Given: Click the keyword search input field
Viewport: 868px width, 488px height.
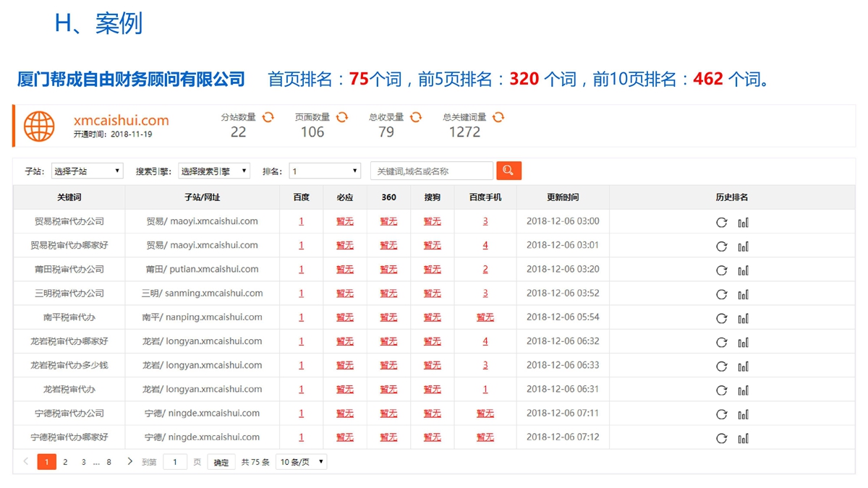Looking at the screenshot, I should coord(432,171).
